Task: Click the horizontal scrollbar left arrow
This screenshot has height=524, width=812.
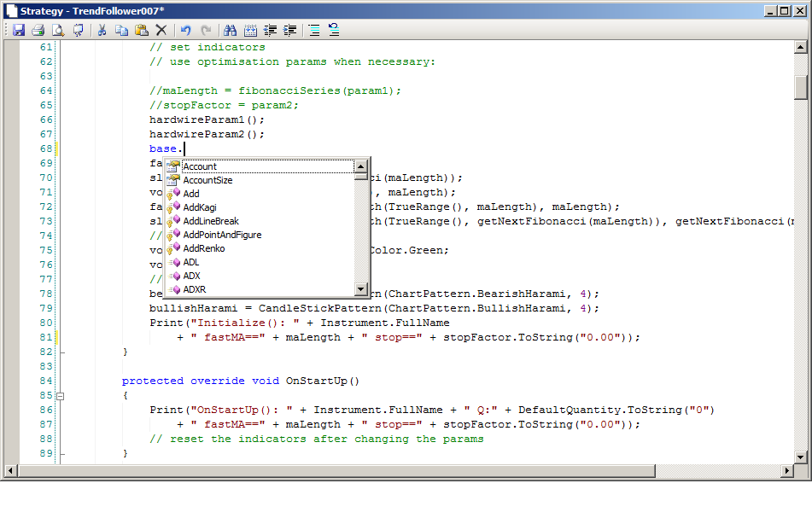Action: tap(10, 471)
